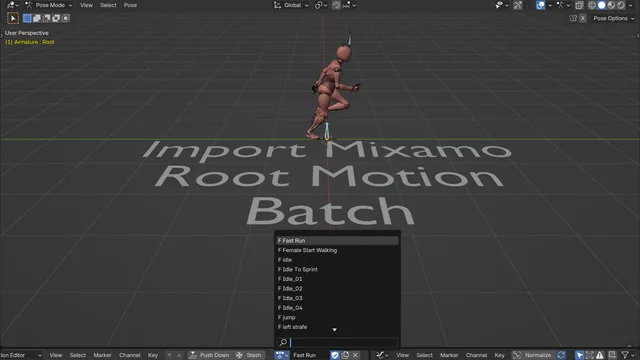
Task: Open the snapping options dropdown
Action: point(350,5)
